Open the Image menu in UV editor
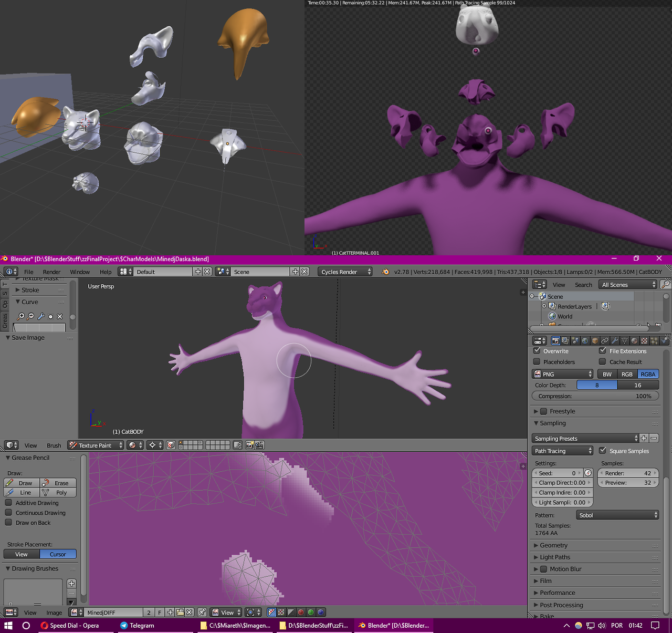Screen dimensions: 672x633 point(54,613)
